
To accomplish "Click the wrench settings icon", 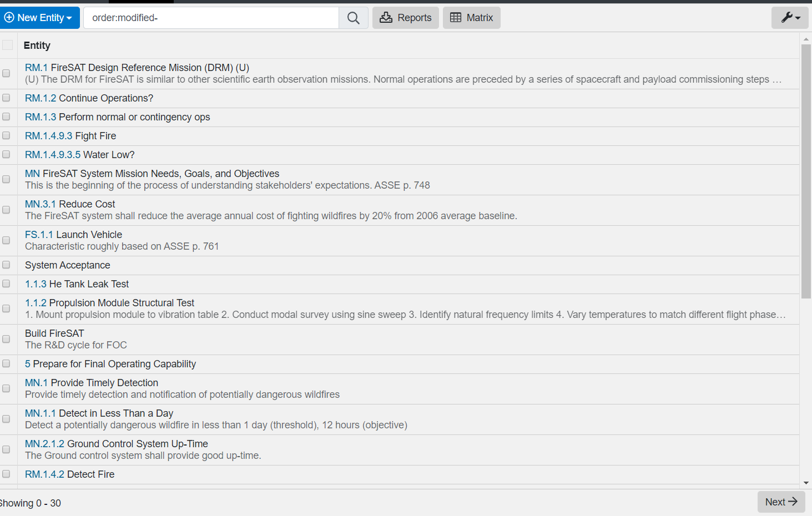I will [786, 17].
